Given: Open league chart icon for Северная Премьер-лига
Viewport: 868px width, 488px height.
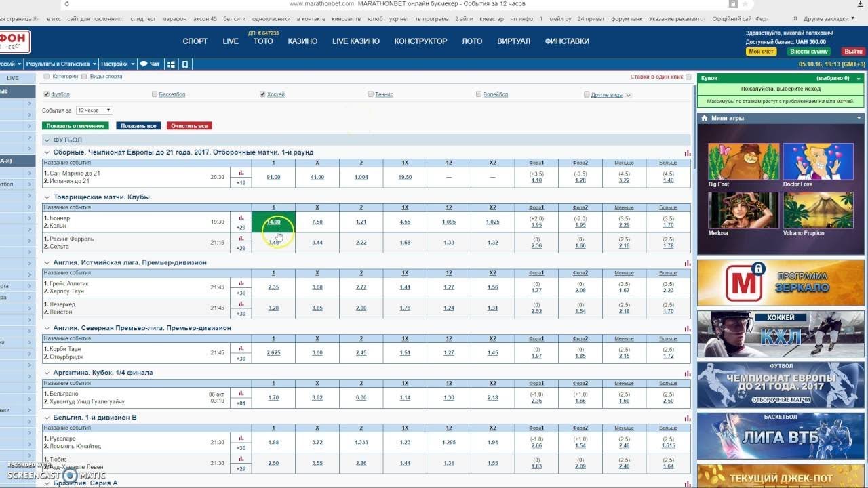Looking at the screenshot, I should [688, 328].
